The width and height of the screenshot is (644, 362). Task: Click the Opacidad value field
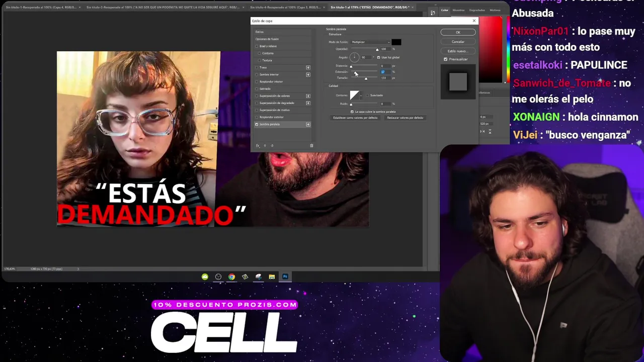point(385,49)
